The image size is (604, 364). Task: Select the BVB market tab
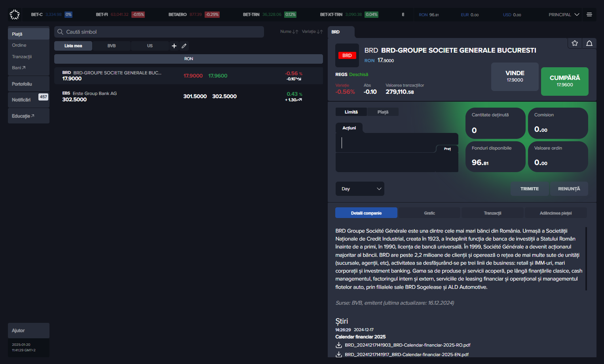(112, 46)
